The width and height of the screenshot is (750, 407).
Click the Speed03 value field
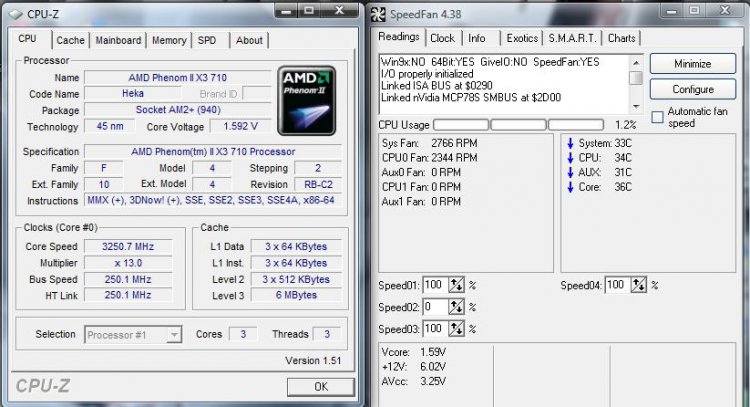pos(436,329)
